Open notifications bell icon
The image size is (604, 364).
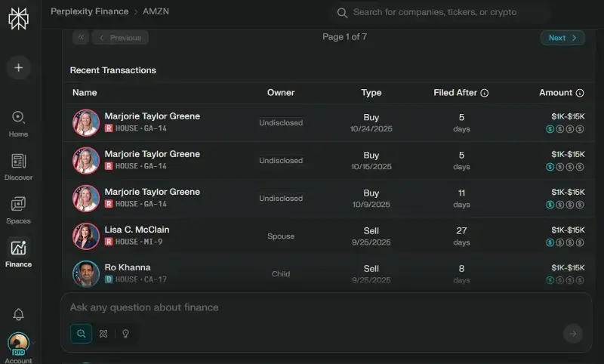coord(18,315)
